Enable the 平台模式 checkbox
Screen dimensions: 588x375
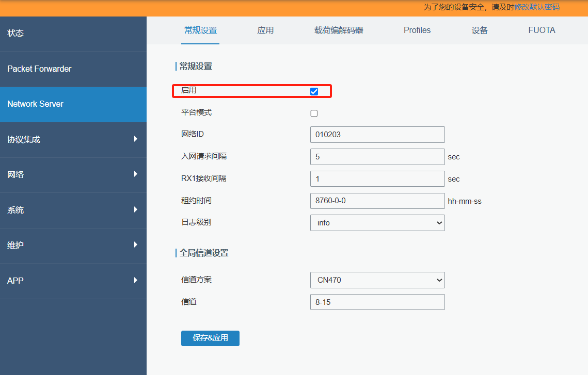[x=314, y=113]
